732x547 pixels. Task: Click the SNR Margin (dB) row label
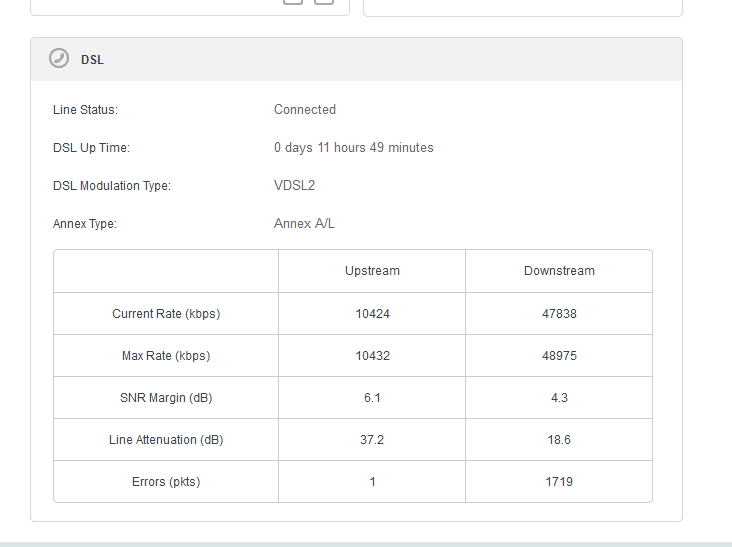(166, 398)
